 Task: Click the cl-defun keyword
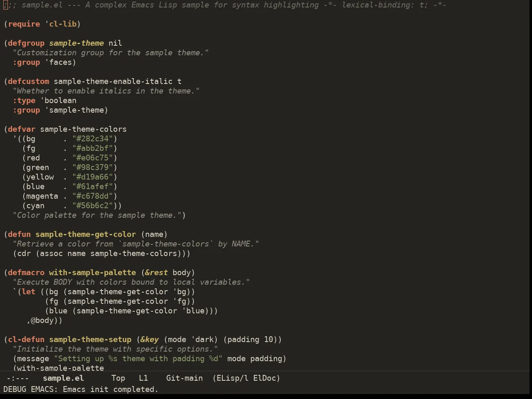(26, 340)
